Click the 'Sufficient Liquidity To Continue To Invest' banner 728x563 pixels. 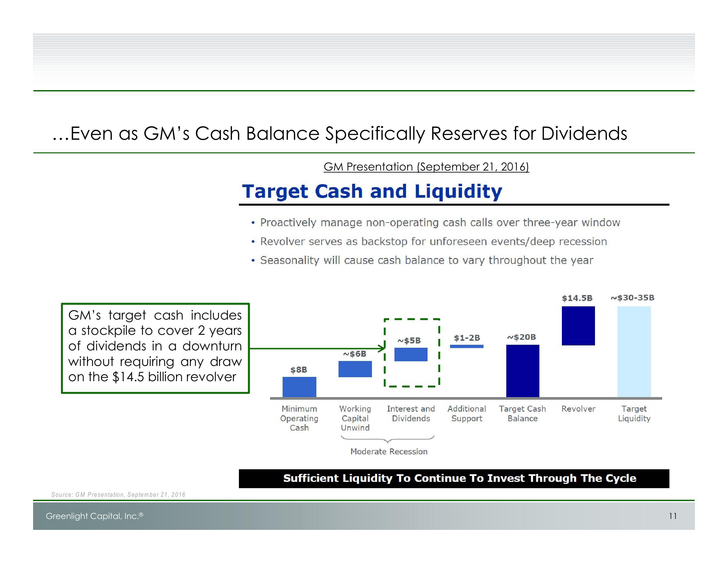454,479
